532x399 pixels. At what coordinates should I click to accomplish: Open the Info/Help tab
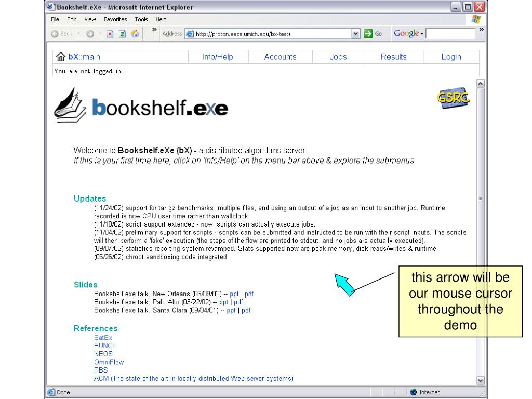click(x=218, y=57)
